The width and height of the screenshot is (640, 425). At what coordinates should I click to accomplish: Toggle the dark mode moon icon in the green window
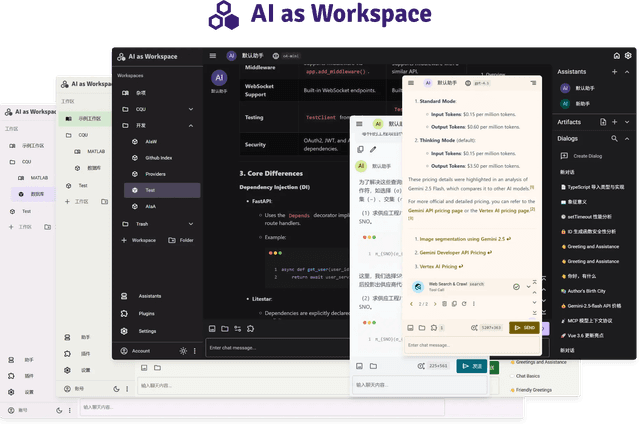pos(116,389)
